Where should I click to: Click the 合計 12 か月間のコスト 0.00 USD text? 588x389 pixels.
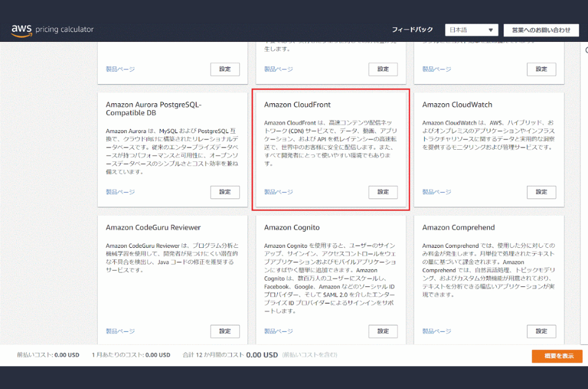point(230,355)
